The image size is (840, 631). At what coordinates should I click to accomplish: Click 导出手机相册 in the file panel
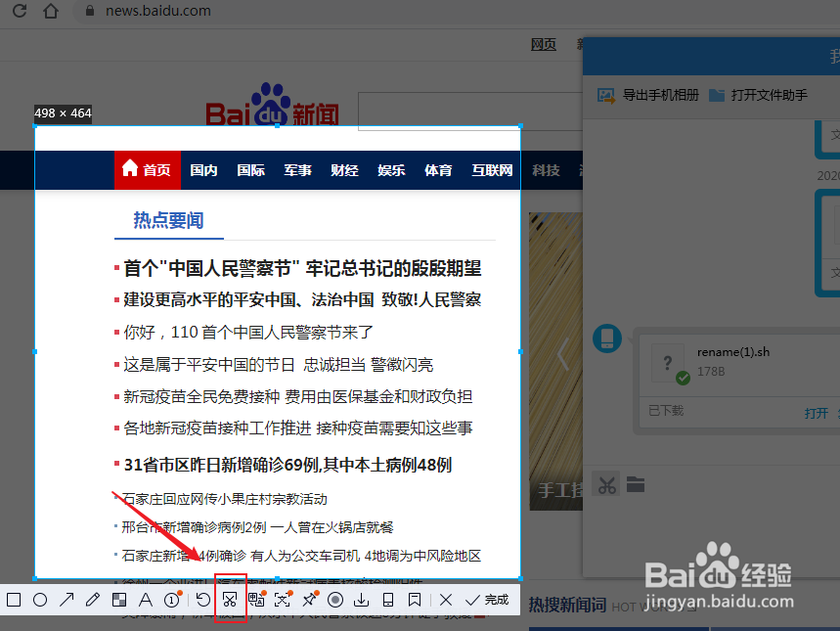coord(648,96)
